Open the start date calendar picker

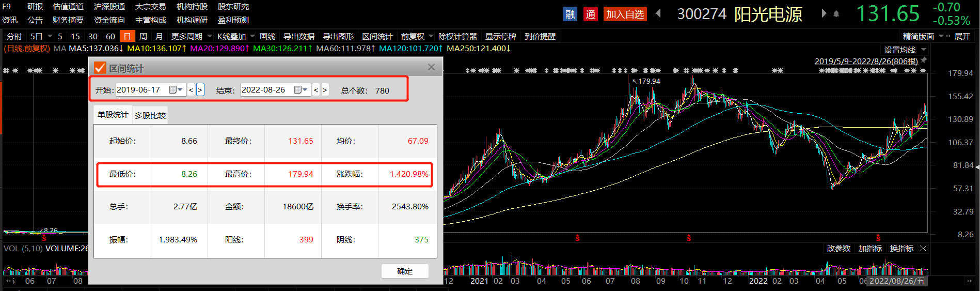176,90
